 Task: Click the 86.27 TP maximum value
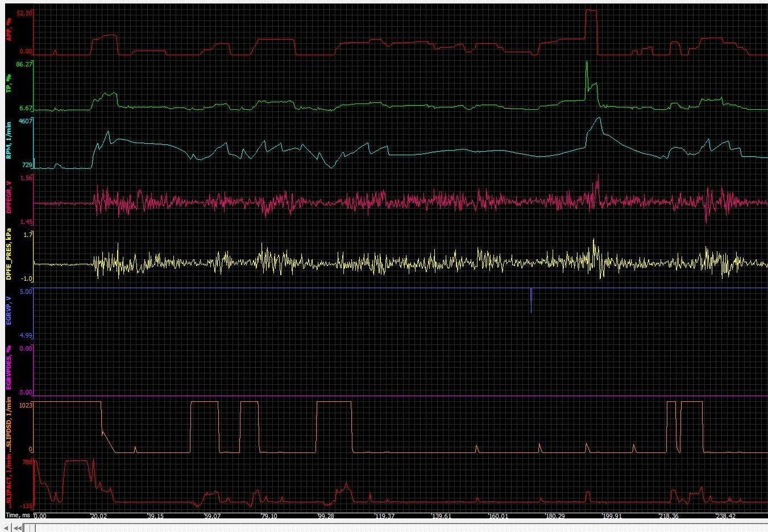(24, 64)
